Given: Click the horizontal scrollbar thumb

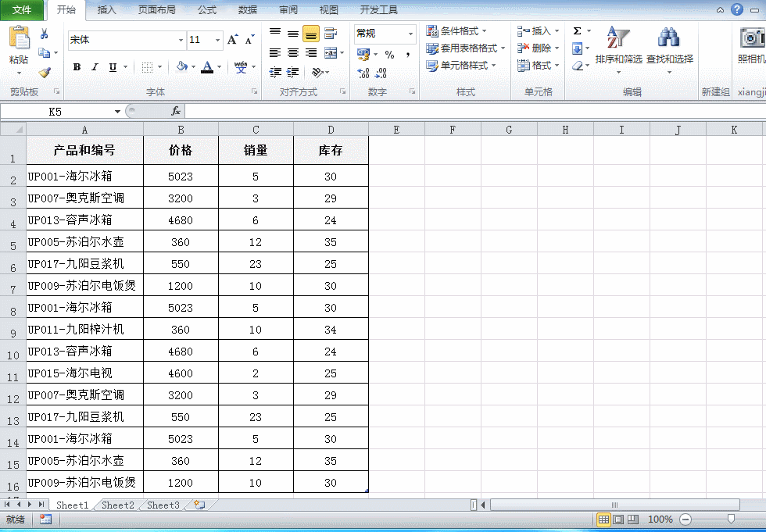Looking at the screenshot, I should coord(614,505).
